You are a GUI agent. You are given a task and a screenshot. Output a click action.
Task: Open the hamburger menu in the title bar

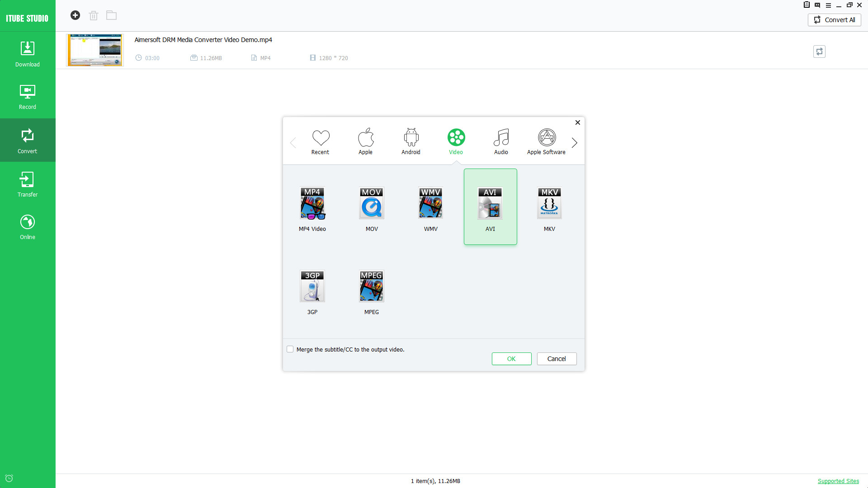[x=828, y=5]
